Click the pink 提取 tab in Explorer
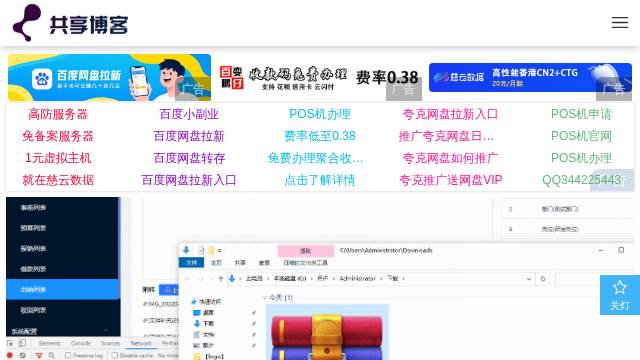This screenshot has height=360, width=640. point(305,251)
